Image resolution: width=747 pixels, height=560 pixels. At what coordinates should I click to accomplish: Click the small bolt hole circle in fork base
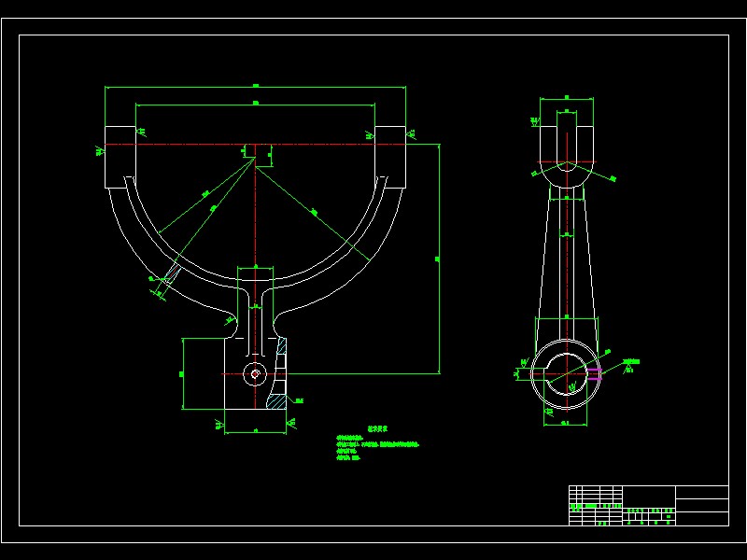[255, 374]
